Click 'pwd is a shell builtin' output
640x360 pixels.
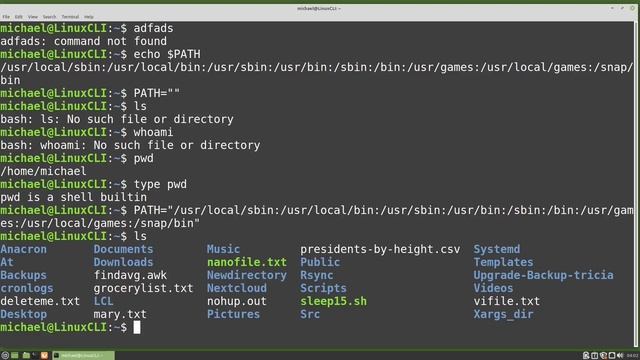[x=73, y=198]
